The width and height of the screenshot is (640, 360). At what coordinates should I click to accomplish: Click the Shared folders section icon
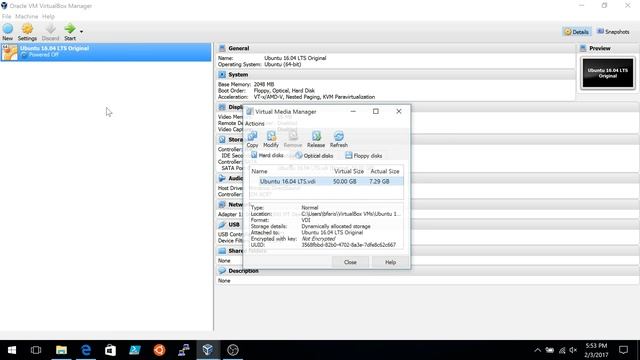click(x=222, y=251)
